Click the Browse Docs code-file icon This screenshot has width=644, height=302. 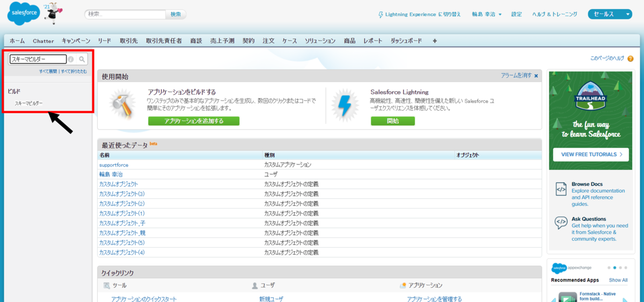click(561, 189)
